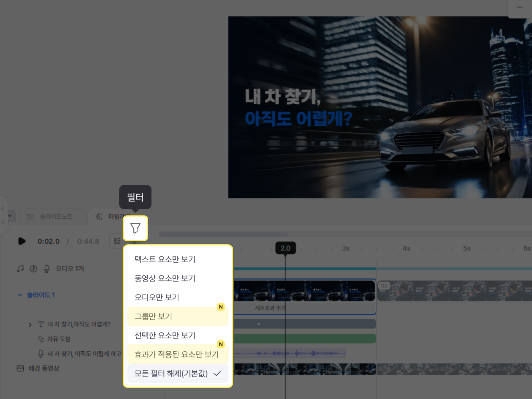Select the first slide video clip in the timeline

[x=305, y=291]
